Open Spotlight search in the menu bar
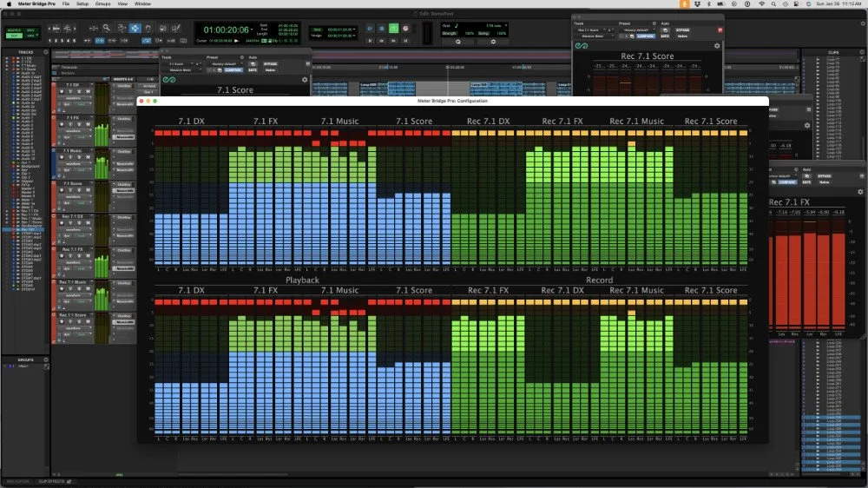This screenshot has height=488, width=868. (773, 3)
